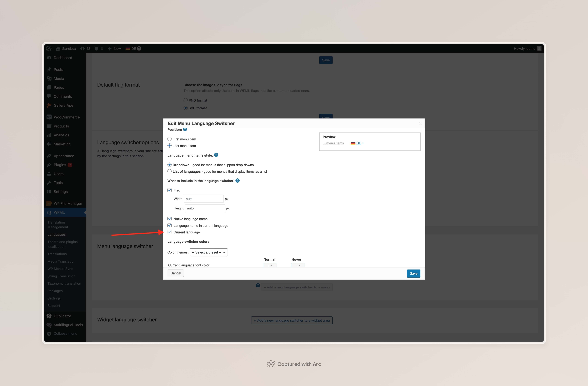Click the Media icon in sidebar
Viewport: 588px width, 386px height.
click(x=49, y=78)
